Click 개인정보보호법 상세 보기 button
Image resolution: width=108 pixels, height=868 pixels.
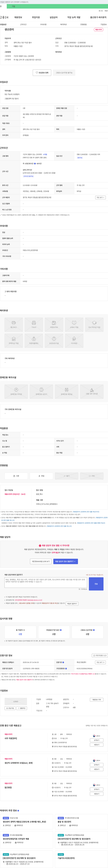click(x=41, y=561)
